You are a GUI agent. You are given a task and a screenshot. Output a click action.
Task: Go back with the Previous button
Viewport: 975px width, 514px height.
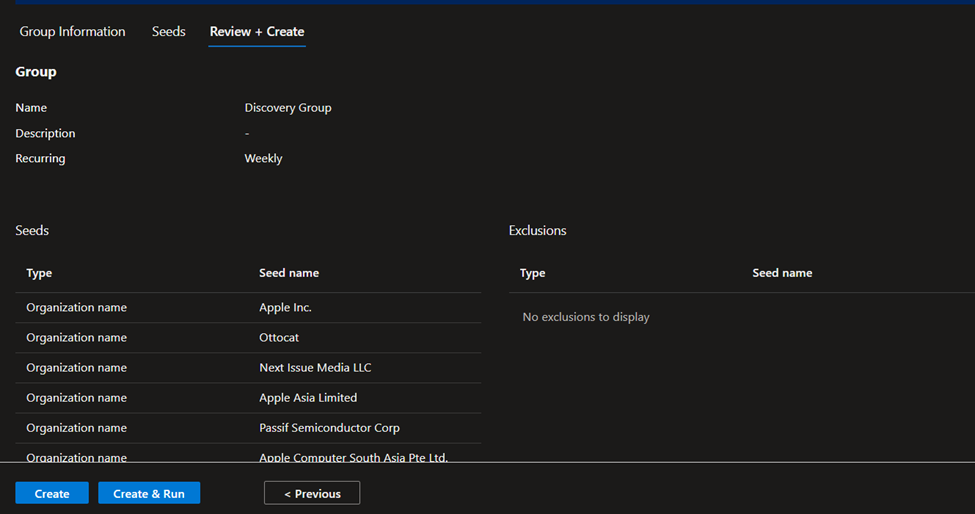pos(312,493)
